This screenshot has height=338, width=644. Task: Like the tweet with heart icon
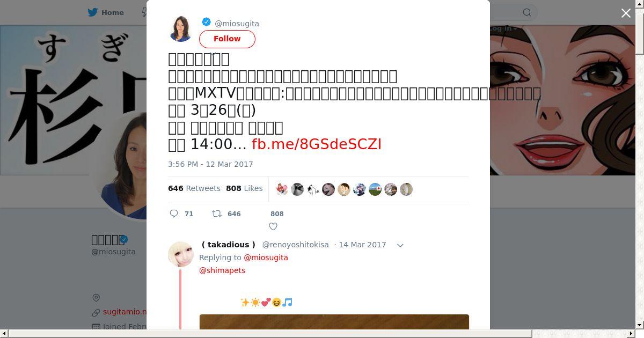coord(273,226)
